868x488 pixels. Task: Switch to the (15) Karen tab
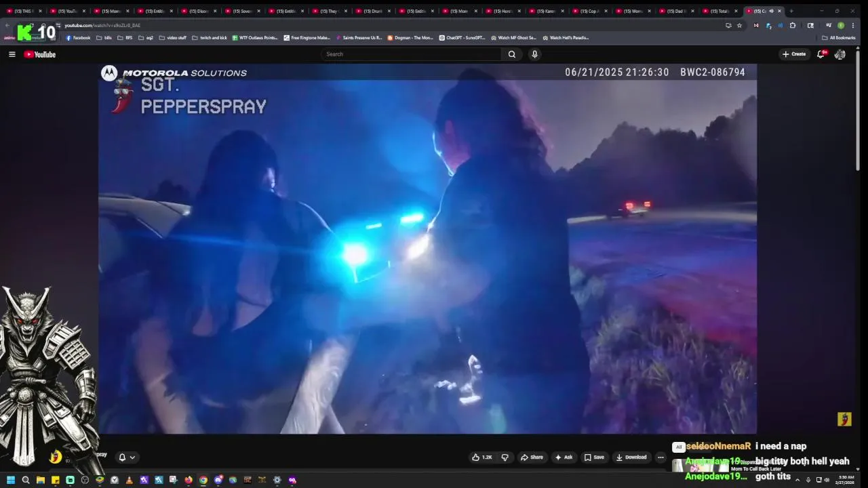(546, 11)
